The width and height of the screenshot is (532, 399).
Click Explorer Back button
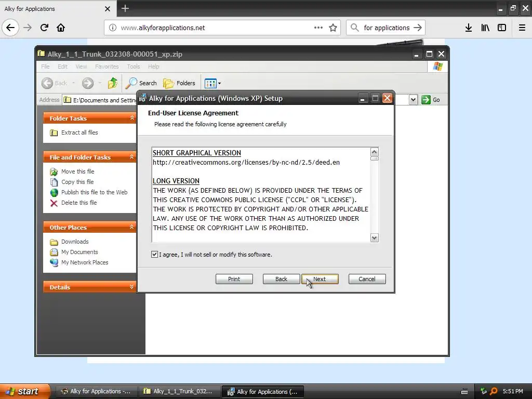[54, 83]
